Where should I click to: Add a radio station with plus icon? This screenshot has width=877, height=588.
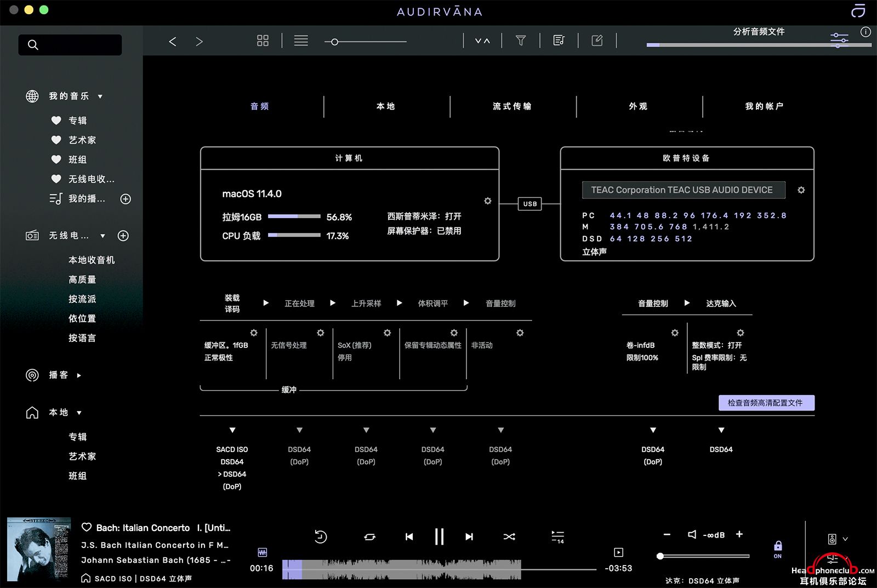(123, 236)
